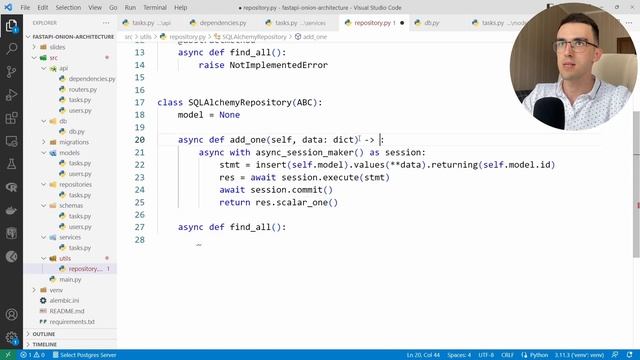Open the Go menu
The image size is (640, 360).
pyautogui.click(x=113, y=7)
